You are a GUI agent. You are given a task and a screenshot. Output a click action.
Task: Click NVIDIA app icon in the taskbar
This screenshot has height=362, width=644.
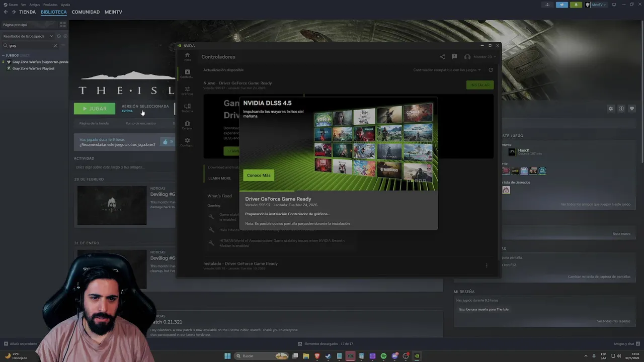point(417,356)
